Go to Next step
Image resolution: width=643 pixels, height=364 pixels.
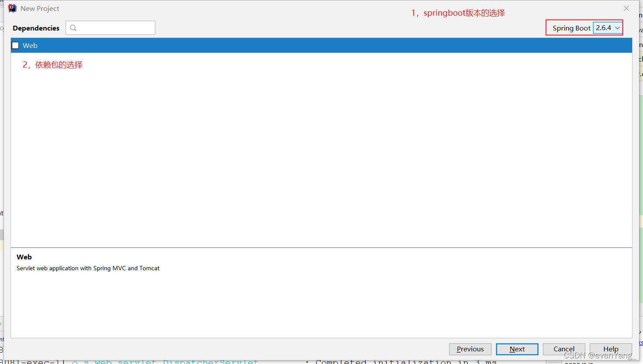[517, 349]
